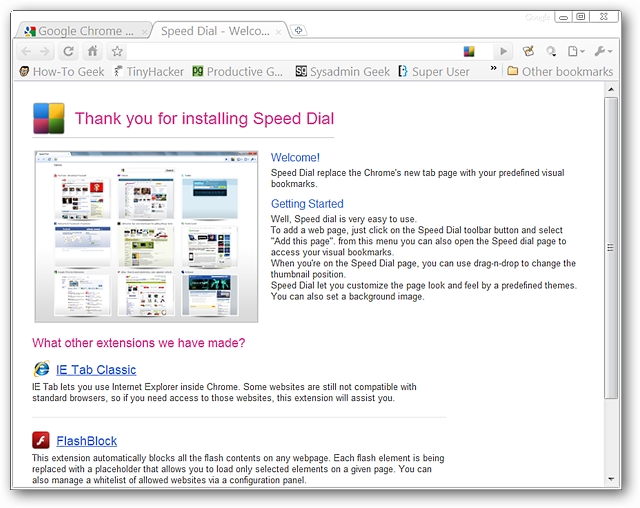Go back using the back arrow
This screenshot has height=508, width=640.
pos(26,51)
